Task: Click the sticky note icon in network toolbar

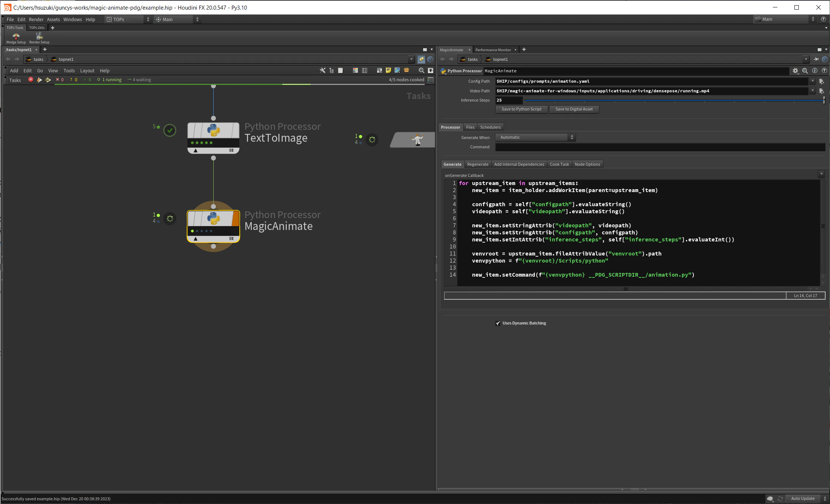Action: [x=388, y=70]
